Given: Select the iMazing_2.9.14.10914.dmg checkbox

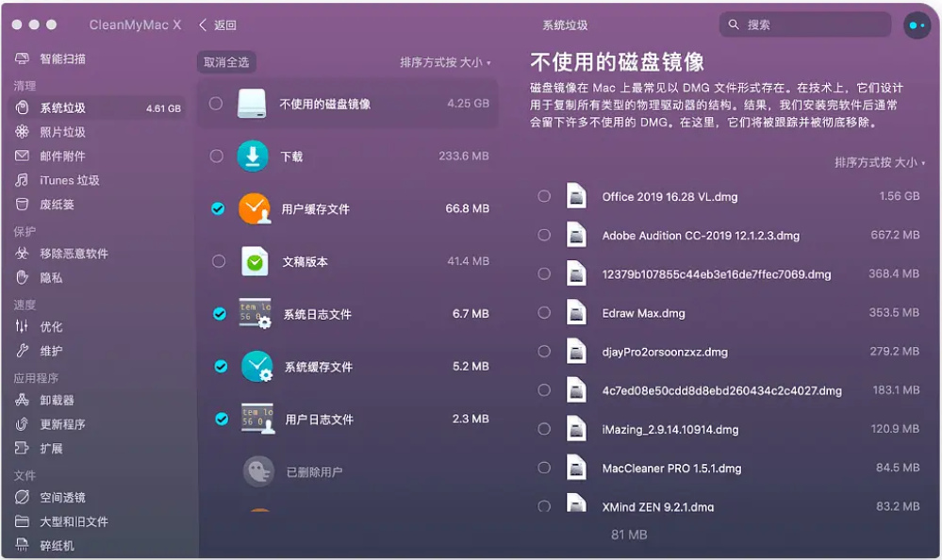Looking at the screenshot, I should point(544,429).
